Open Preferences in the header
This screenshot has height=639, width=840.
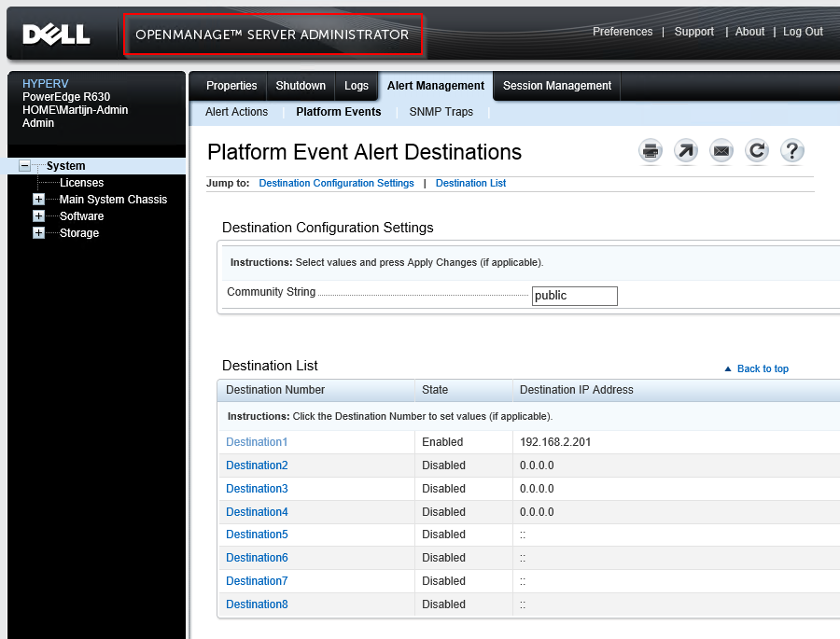pyautogui.click(x=623, y=32)
